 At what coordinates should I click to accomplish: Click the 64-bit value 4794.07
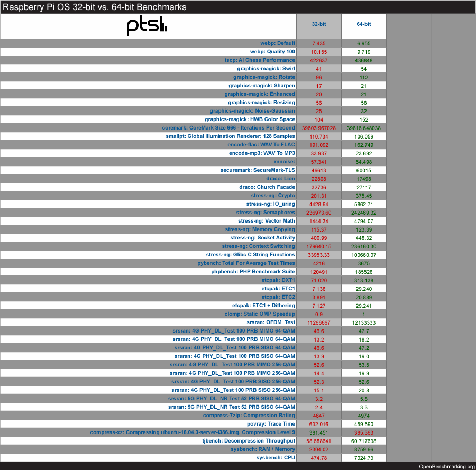364,222
